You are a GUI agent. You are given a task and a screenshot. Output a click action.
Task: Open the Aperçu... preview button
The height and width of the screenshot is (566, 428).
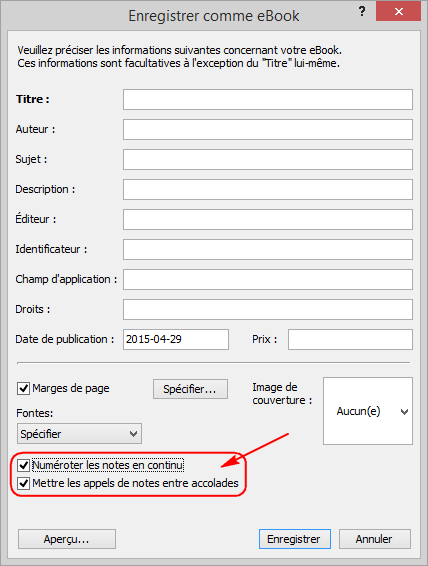tap(67, 539)
